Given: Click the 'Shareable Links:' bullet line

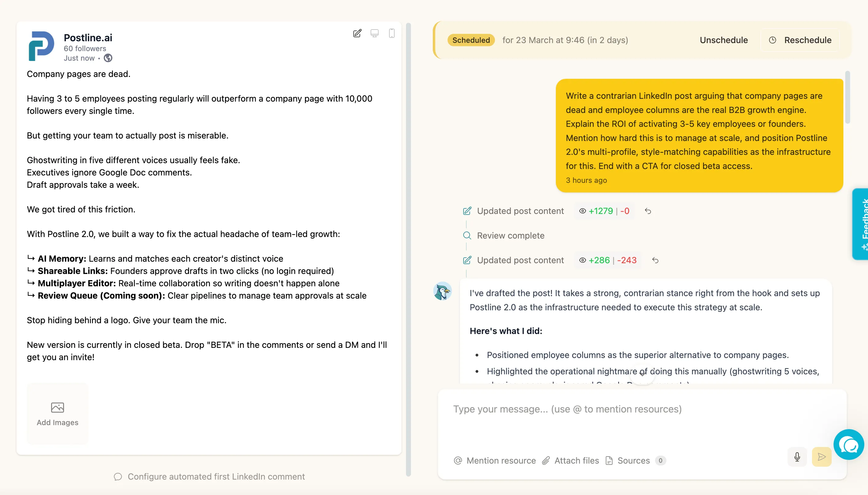Looking at the screenshot, I should 180,271.
